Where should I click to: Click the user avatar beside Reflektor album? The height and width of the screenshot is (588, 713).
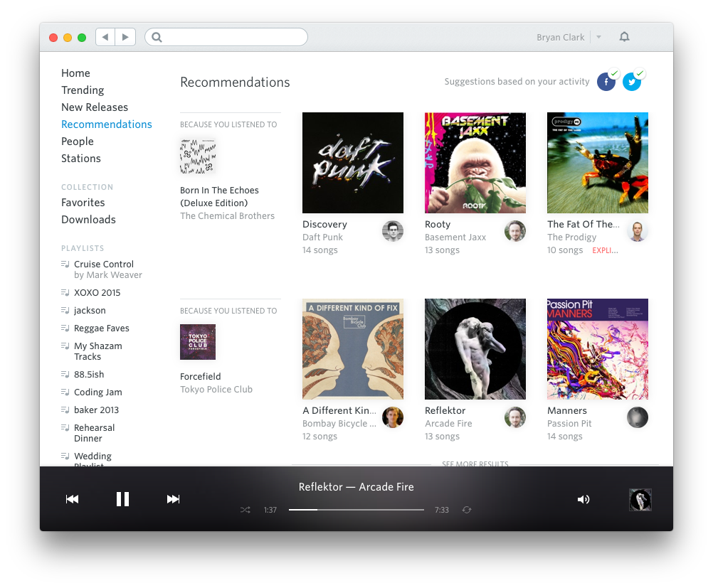(x=515, y=417)
